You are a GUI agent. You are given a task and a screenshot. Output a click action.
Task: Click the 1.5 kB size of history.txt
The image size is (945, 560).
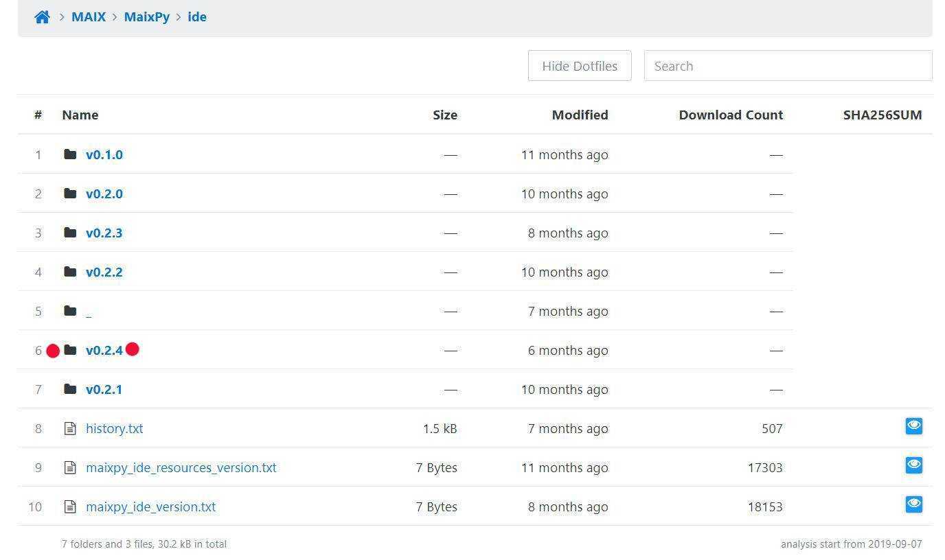(x=440, y=429)
